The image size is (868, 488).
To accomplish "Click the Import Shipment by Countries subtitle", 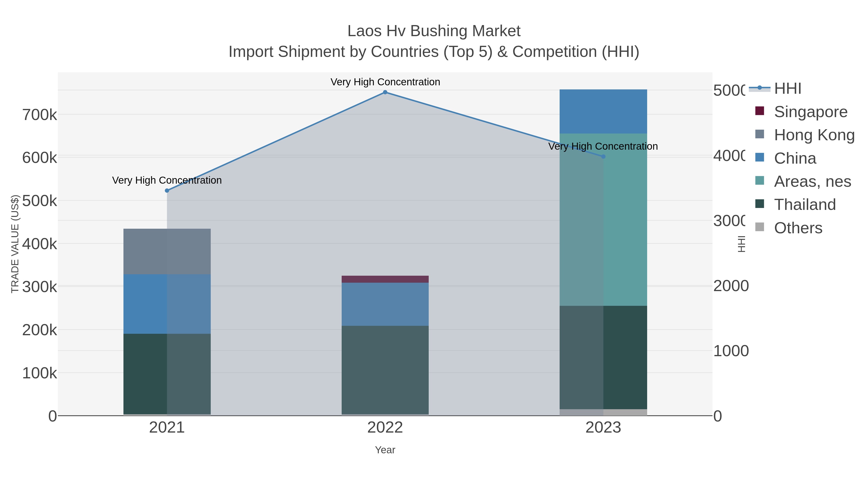I will coord(434,52).
